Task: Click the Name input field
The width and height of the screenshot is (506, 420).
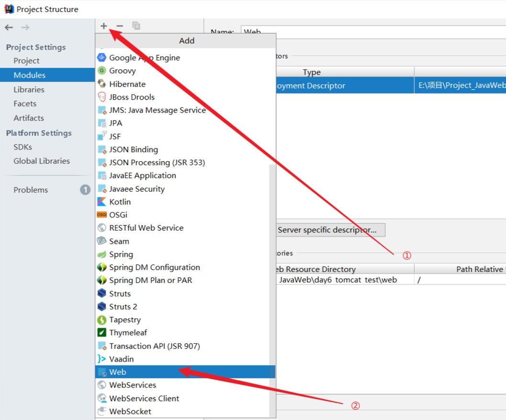Action: point(373,32)
